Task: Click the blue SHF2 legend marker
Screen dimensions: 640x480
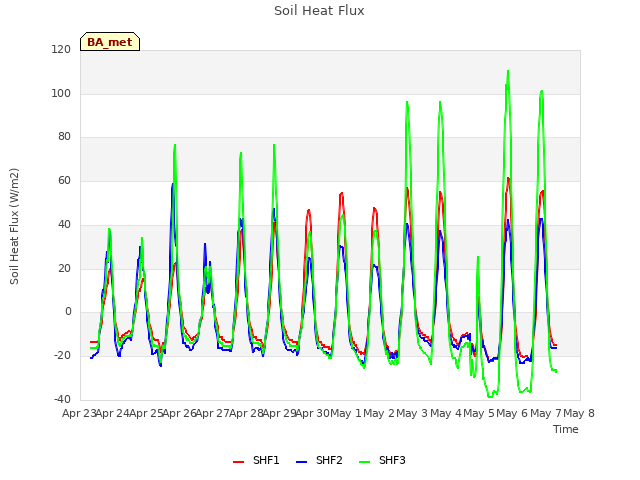Action: (x=301, y=462)
